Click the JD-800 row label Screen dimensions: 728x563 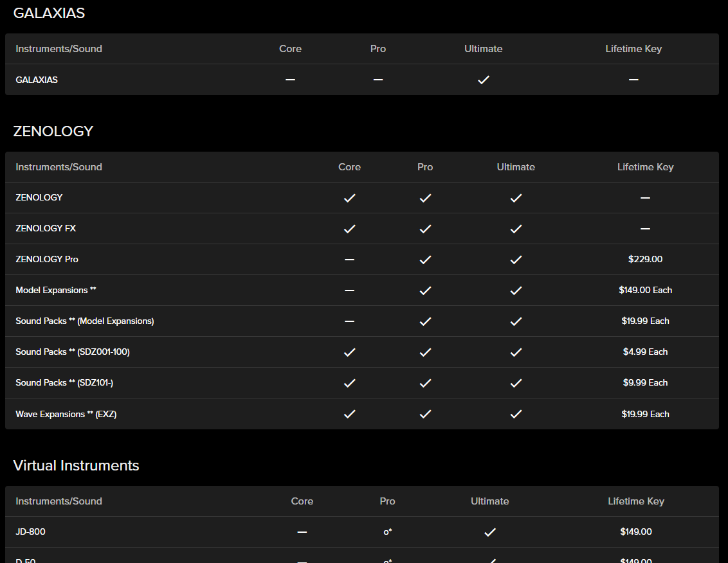tap(30, 532)
